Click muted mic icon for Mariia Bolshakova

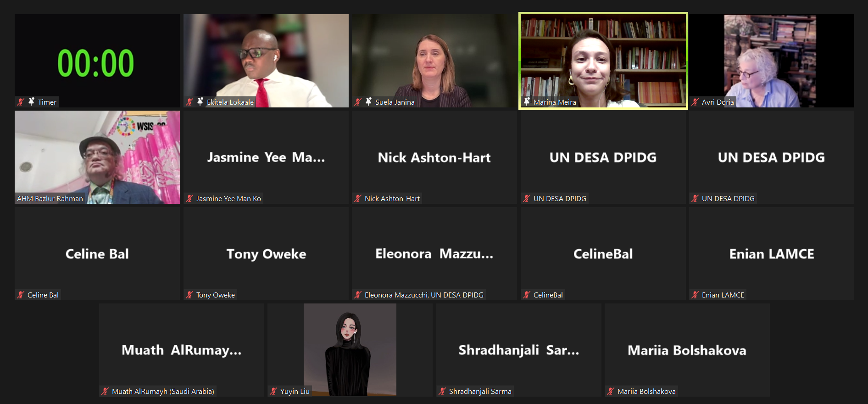611,391
